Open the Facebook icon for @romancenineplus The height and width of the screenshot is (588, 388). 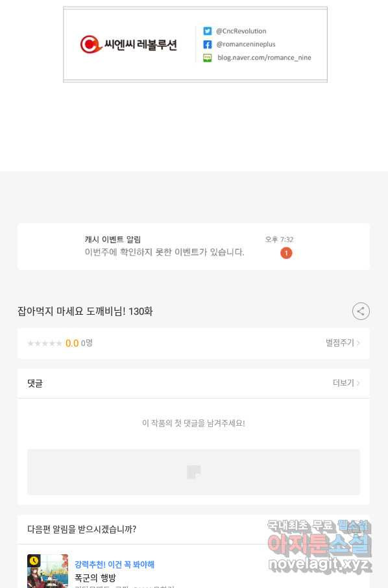(x=208, y=45)
